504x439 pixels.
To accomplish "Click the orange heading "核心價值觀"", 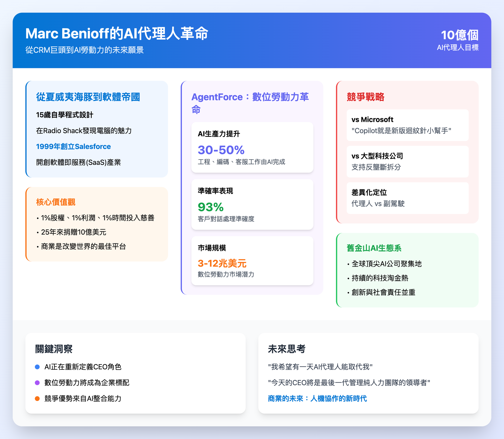I will (56, 202).
